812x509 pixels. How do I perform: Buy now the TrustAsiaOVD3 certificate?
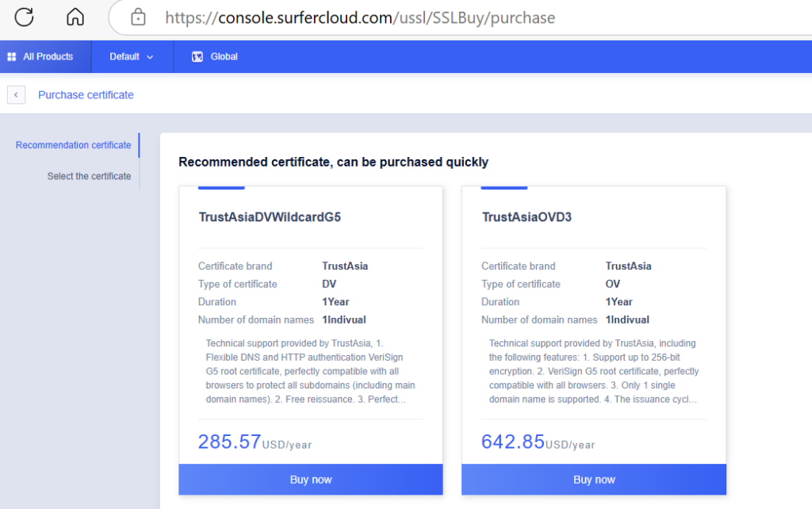click(594, 480)
